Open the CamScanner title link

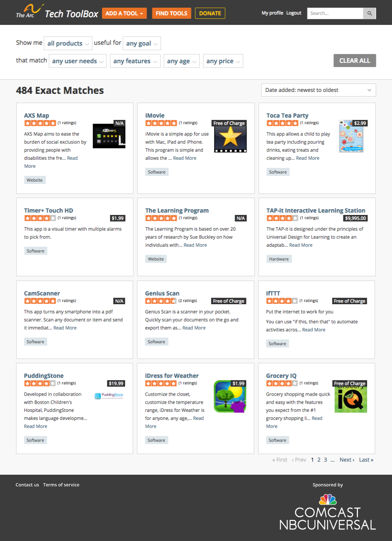pos(42,293)
